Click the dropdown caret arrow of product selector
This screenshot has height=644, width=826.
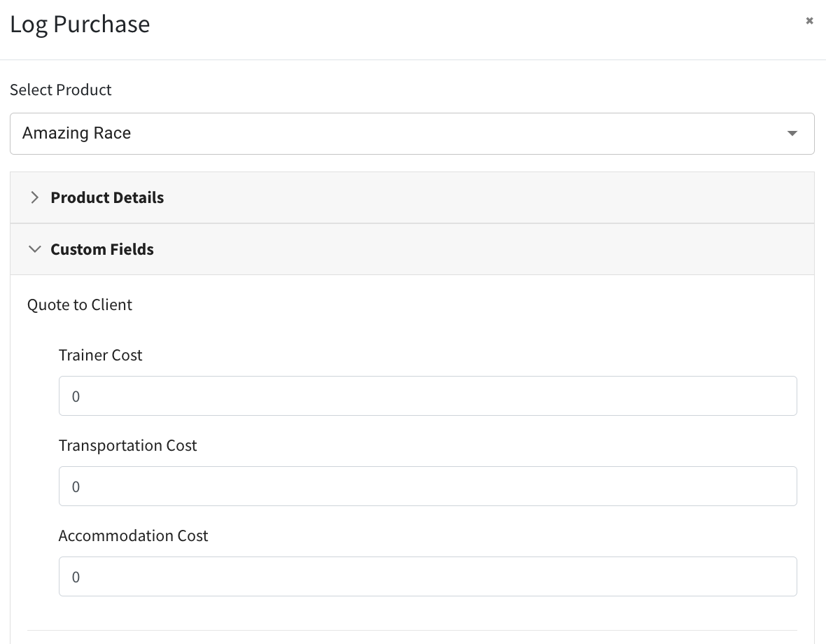tap(792, 133)
